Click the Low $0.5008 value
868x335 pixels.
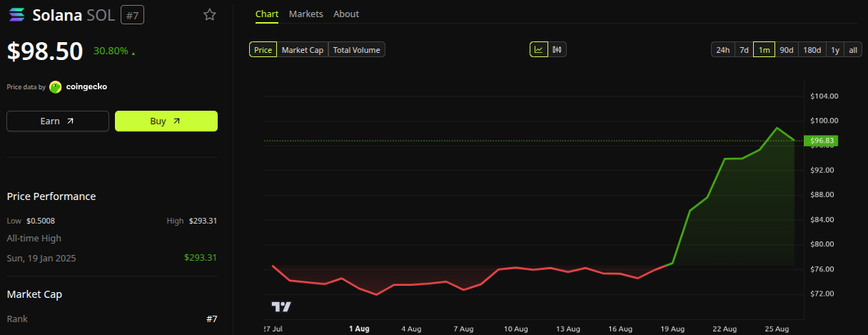pos(41,221)
